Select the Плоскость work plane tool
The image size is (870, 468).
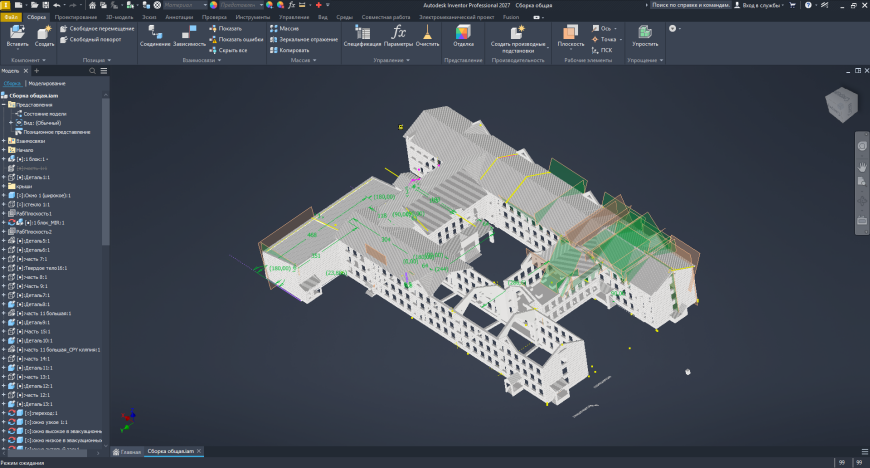(570, 36)
